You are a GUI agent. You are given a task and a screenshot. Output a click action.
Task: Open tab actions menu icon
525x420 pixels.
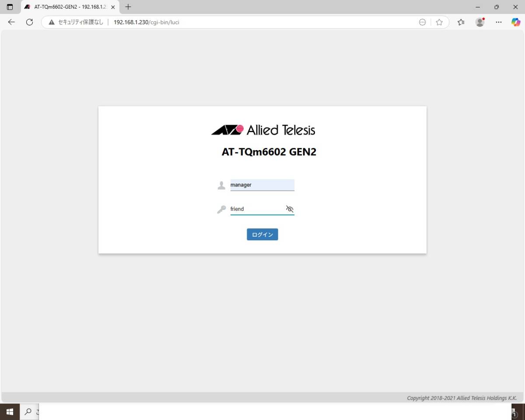(10, 7)
